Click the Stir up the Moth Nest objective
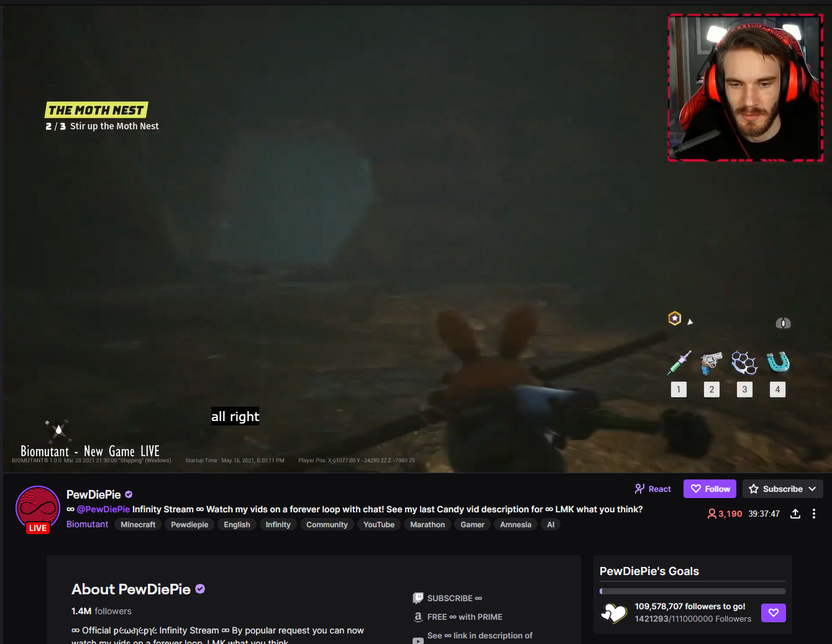Viewport: 832px width, 644px height. 114,126
